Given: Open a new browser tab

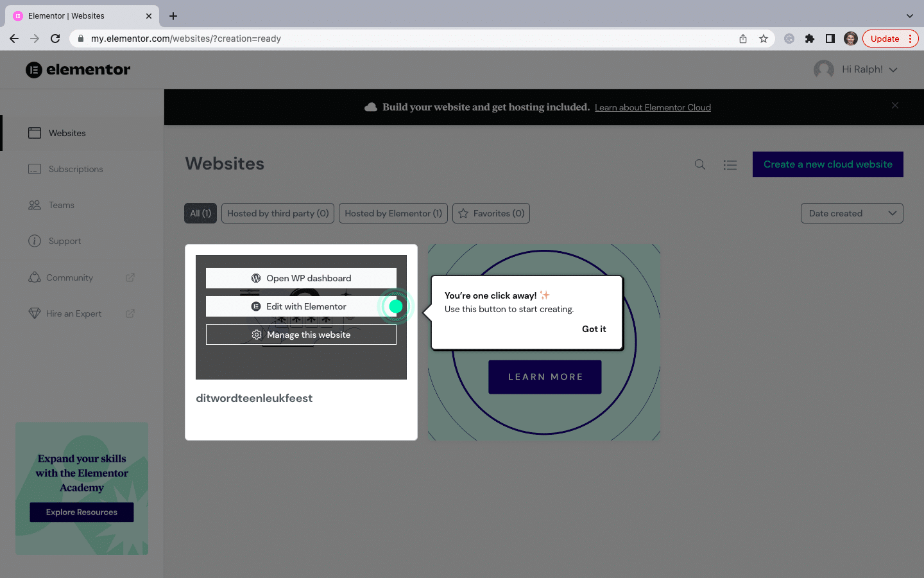Looking at the screenshot, I should coord(173,16).
